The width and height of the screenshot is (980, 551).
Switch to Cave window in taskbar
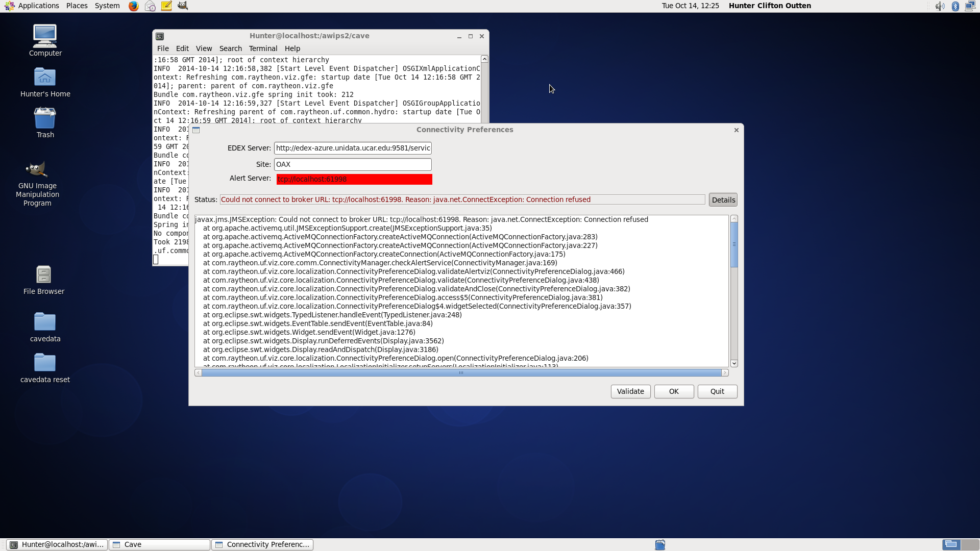point(159,544)
